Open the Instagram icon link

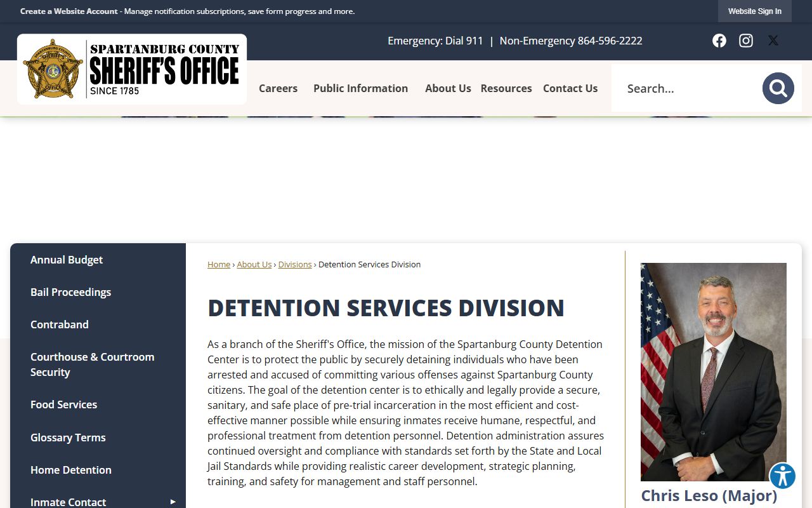746,41
